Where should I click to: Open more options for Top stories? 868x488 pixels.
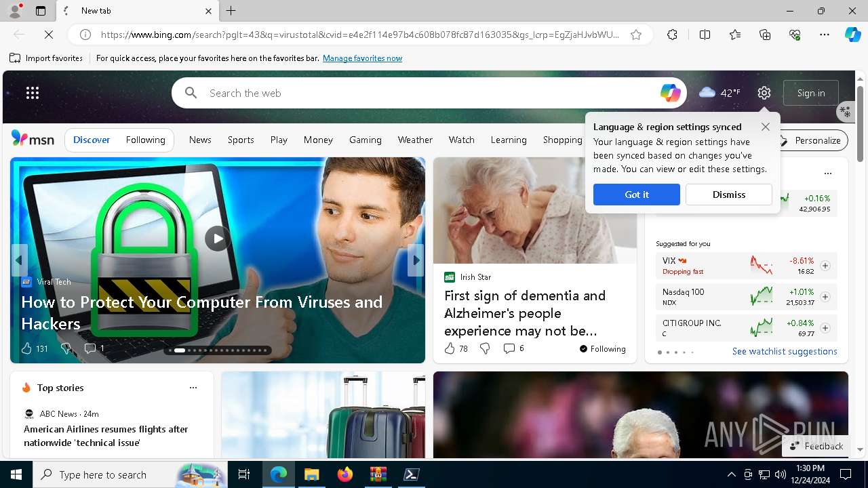[x=193, y=388]
